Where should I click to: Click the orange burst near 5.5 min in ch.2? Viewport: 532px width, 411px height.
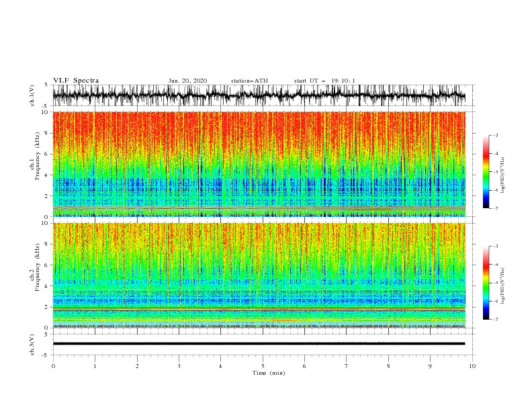285,320
